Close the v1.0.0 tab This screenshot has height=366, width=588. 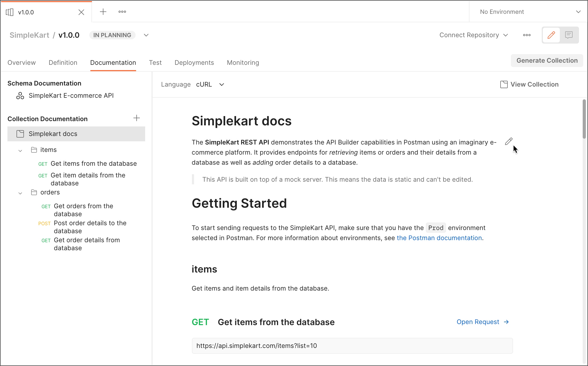tap(81, 12)
